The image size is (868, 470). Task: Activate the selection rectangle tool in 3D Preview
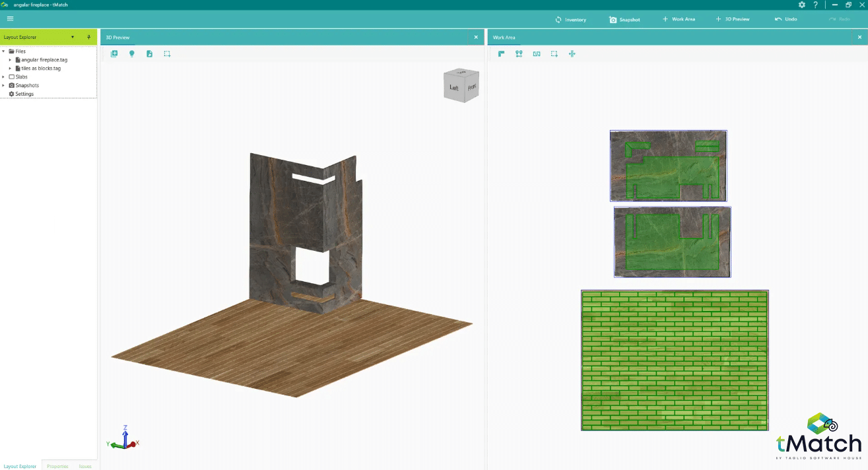click(x=166, y=53)
